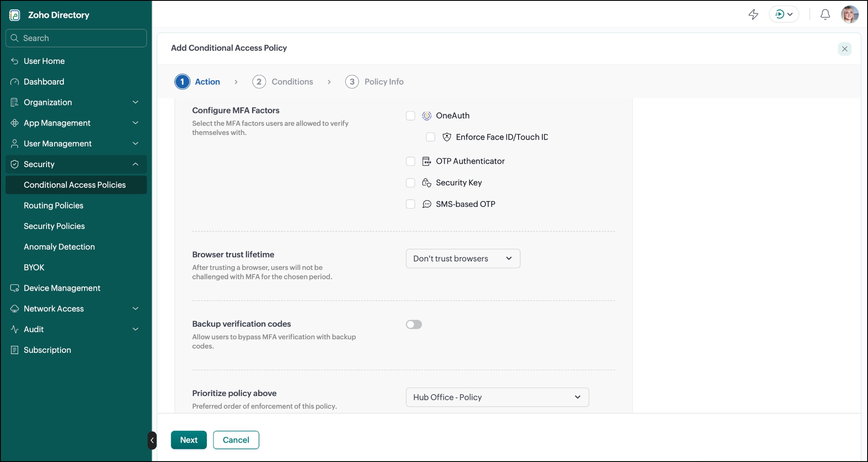
Task: Tick the SMS-based OTP checkbox
Action: 410,204
